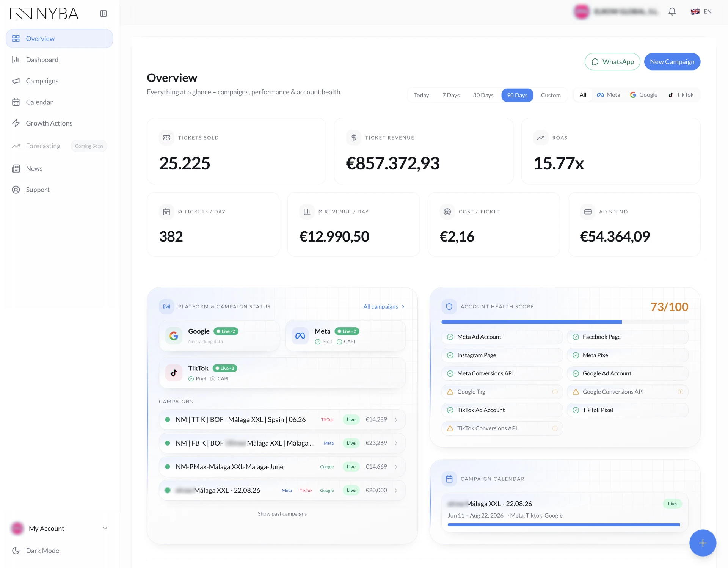Open Support in sidebar
This screenshot has width=728, height=568.
click(x=60, y=190)
